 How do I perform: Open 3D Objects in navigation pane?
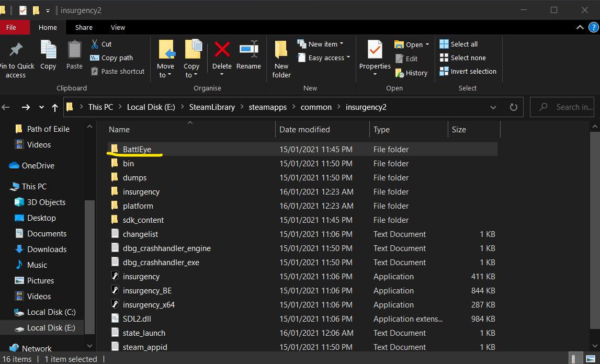click(x=46, y=202)
